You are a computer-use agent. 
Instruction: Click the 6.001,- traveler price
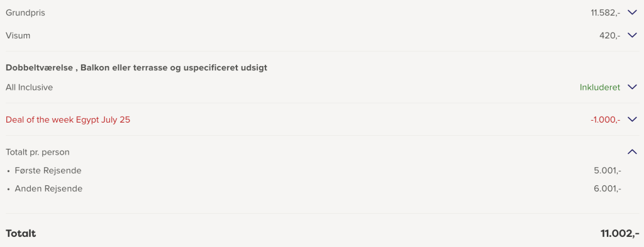click(x=608, y=189)
